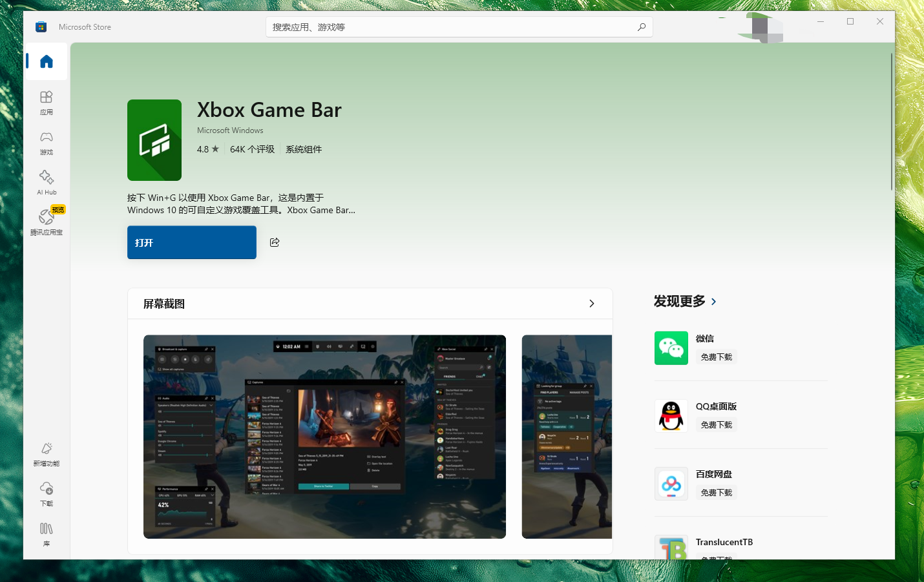Click the TranslucentTB app icon

(x=671, y=547)
